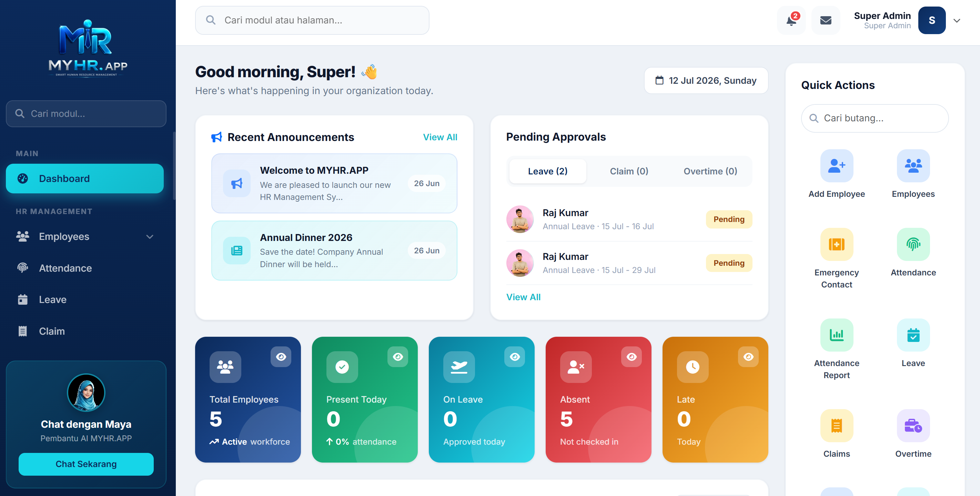The height and width of the screenshot is (496, 980).
Task: Click Pending badge for 15 Jul - 29 Jul leave
Action: pos(729,263)
